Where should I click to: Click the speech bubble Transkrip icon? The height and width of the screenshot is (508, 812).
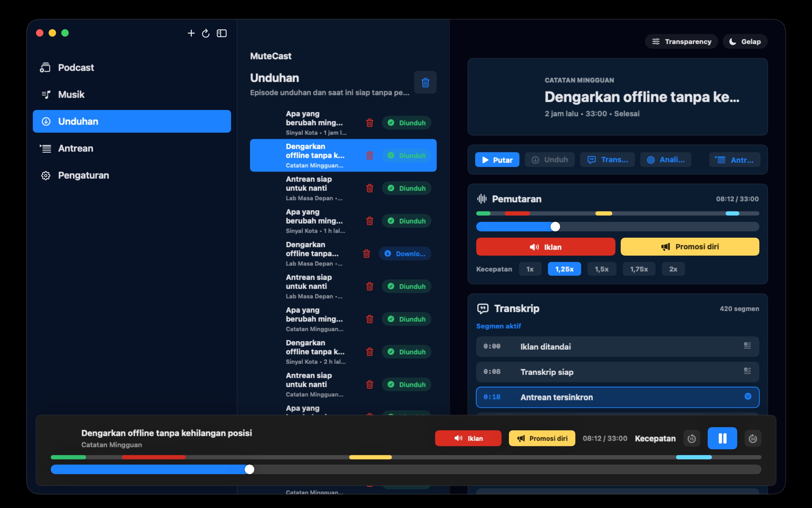[x=483, y=308]
